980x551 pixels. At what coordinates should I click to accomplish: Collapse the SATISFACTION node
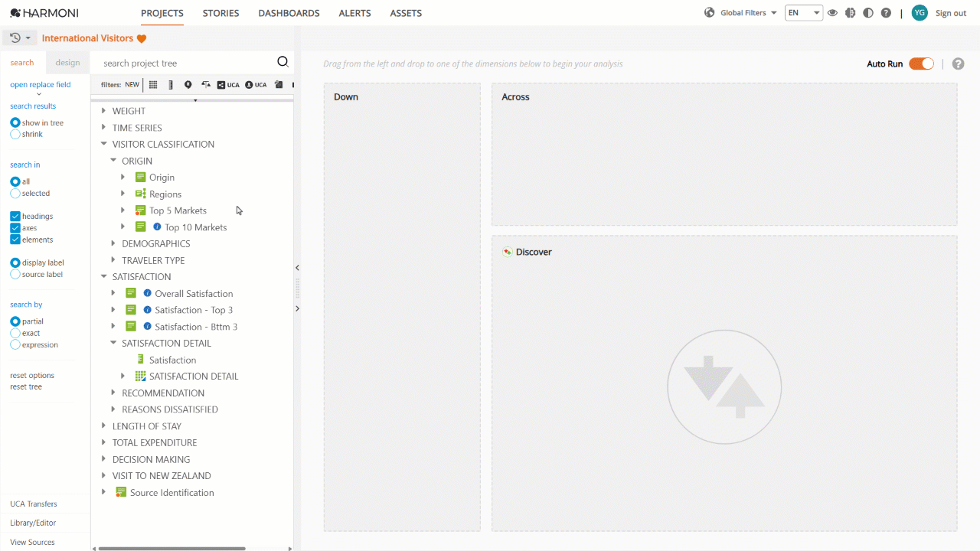click(x=104, y=276)
